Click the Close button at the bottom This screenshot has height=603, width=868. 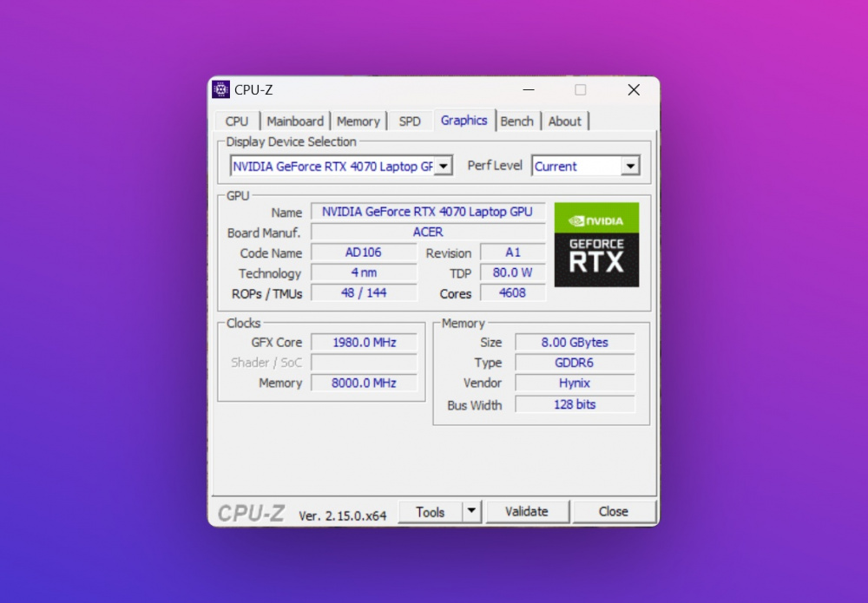click(614, 512)
